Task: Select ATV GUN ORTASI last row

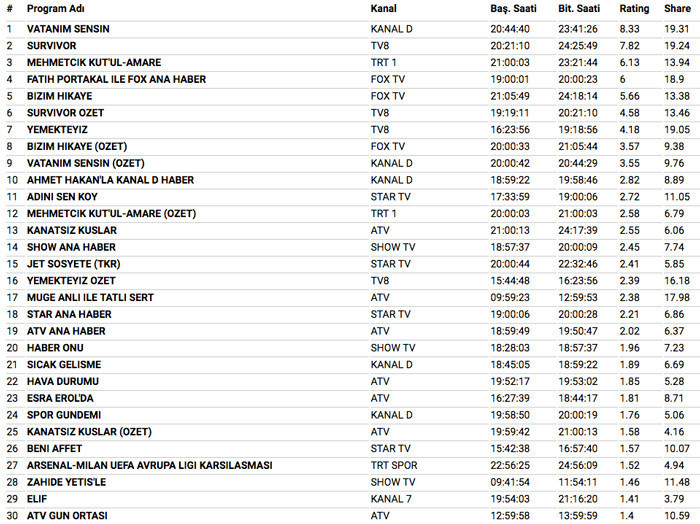Action: tap(67, 515)
